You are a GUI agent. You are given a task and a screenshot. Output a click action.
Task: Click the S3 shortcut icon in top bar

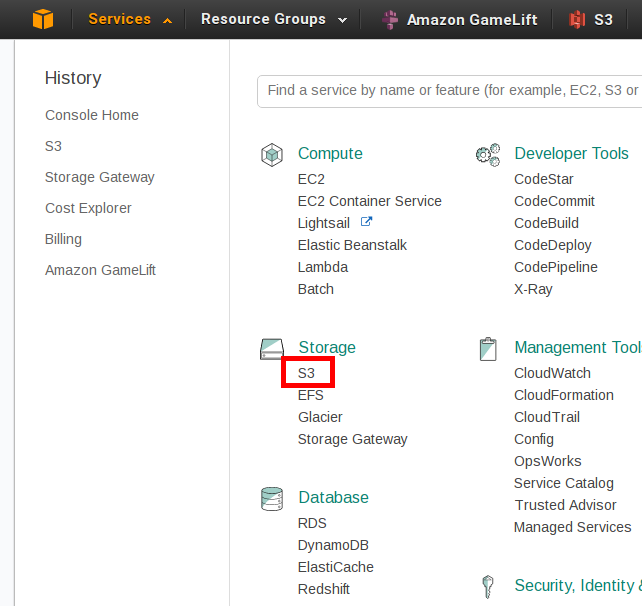click(x=576, y=20)
